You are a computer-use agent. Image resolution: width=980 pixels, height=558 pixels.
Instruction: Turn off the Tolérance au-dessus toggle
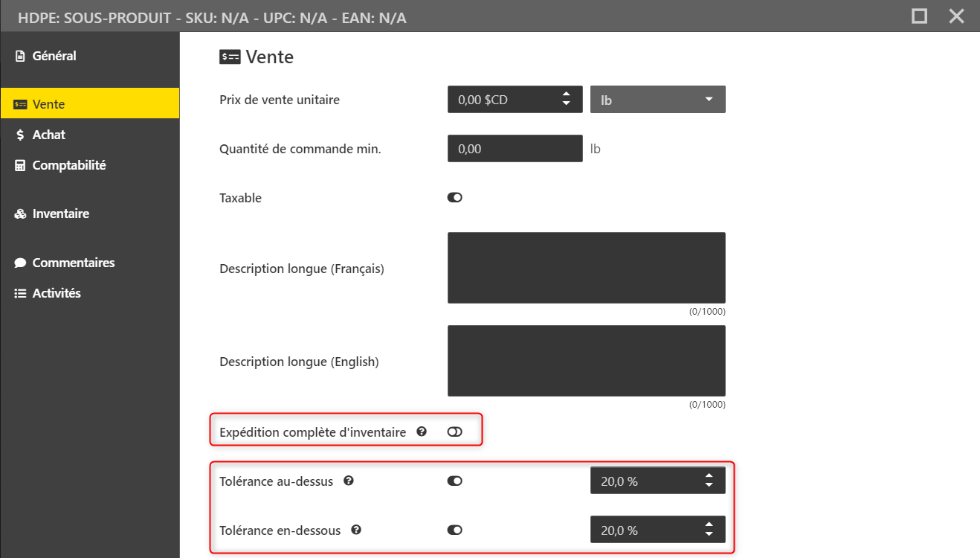(x=454, y=481)
